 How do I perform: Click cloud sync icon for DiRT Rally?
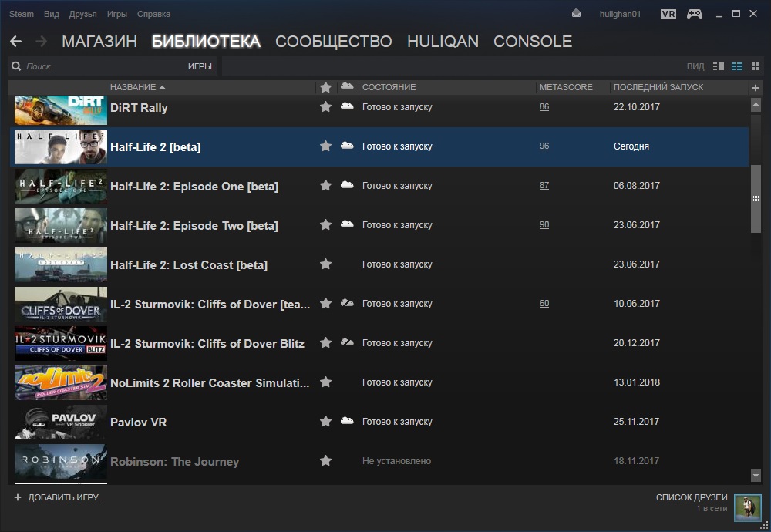point(347,106)
